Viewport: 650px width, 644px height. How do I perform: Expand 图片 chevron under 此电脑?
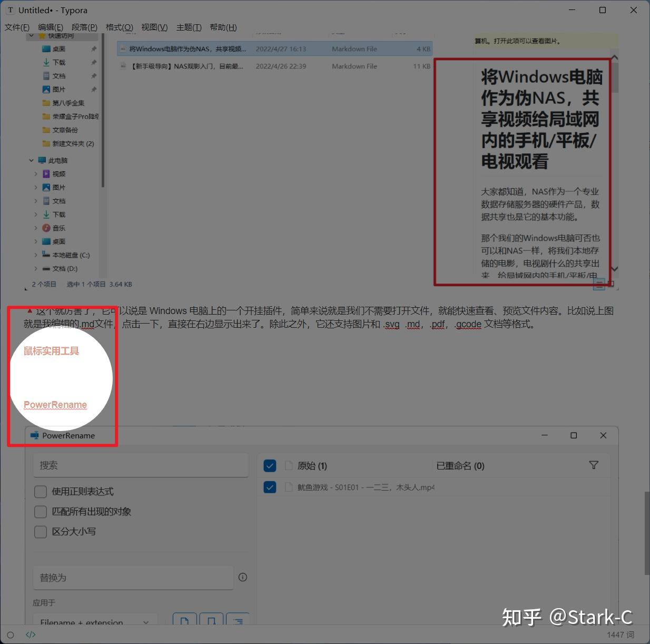click(x=36, y=188)
